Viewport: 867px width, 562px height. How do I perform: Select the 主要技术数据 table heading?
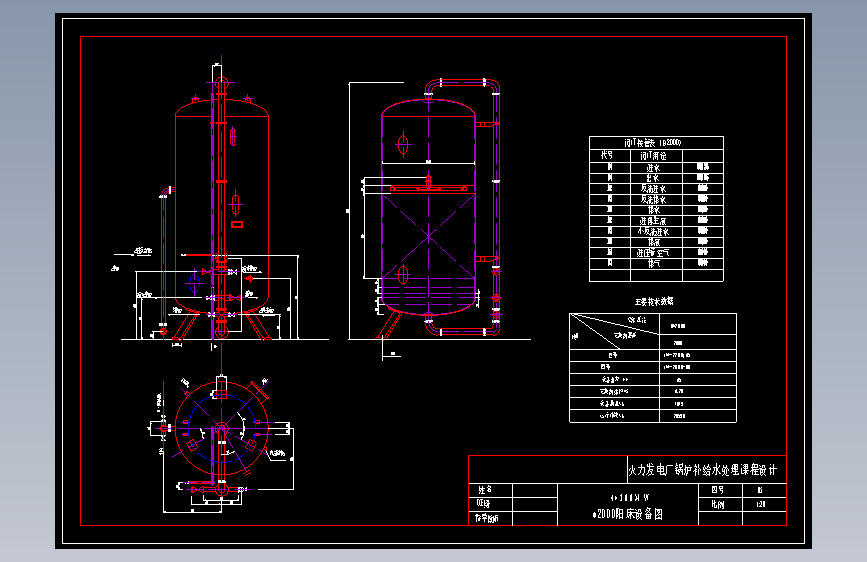coord(654,301)
